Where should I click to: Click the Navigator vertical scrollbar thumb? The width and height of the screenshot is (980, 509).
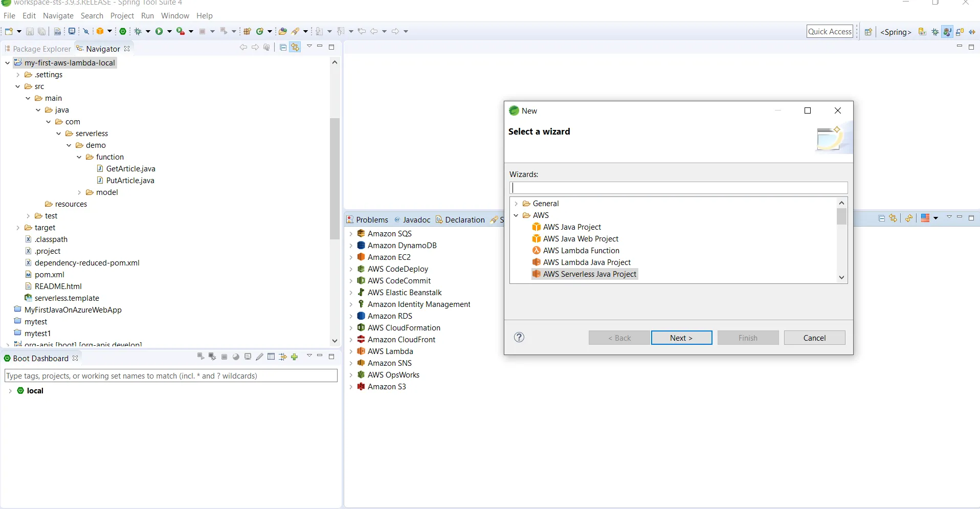335,179
